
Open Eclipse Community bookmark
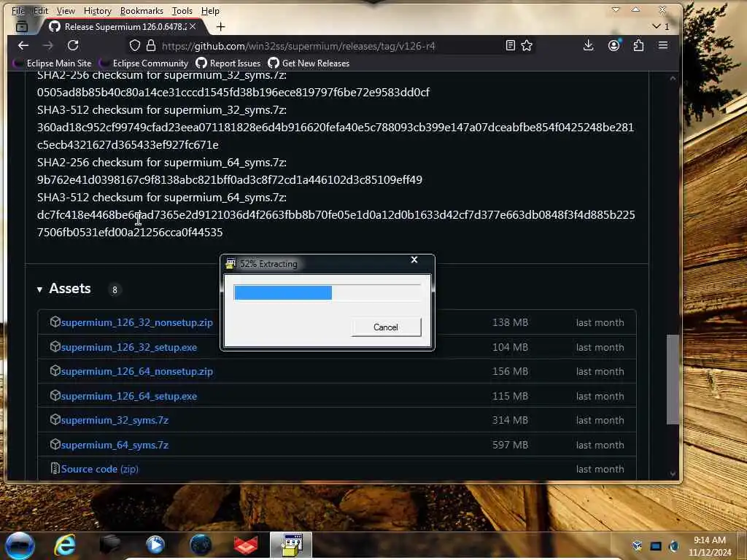click(144, 63)
